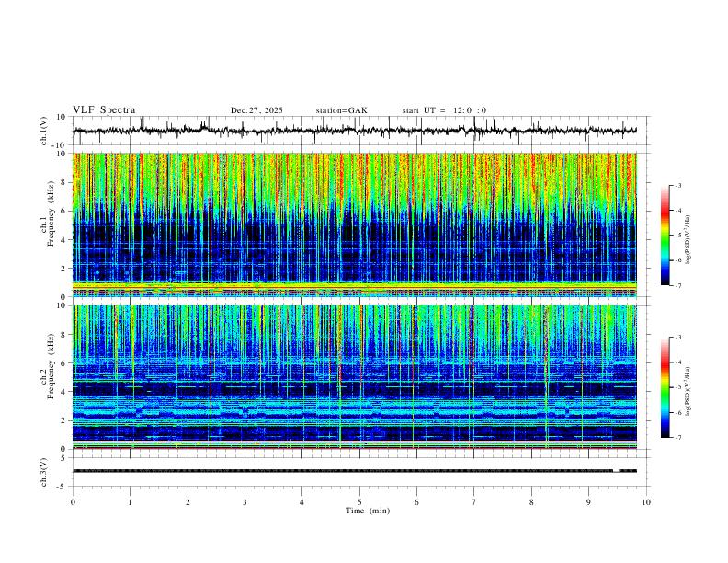Click the log(PSD) label of ch.2 colorbar
The width and height of the screenshot is (728, 563).
[x=688, y=391]
